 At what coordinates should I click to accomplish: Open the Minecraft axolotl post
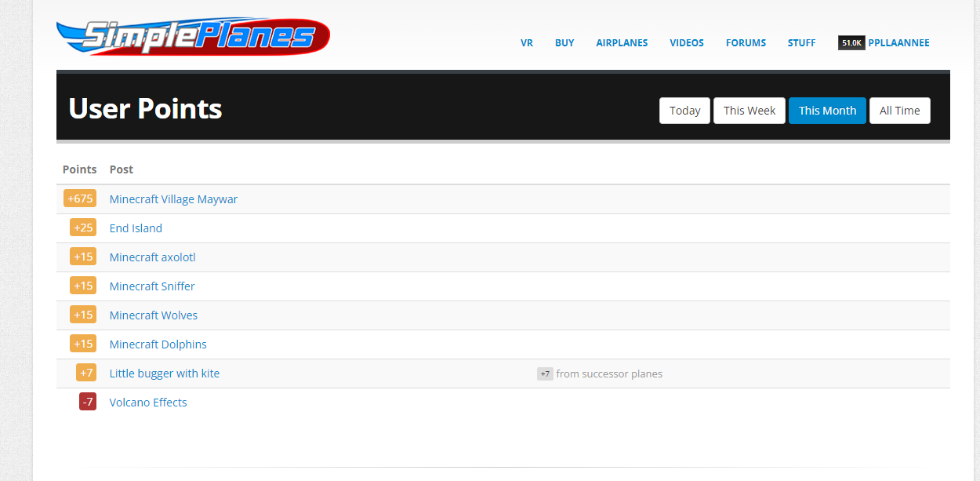(x=152, y=257)
